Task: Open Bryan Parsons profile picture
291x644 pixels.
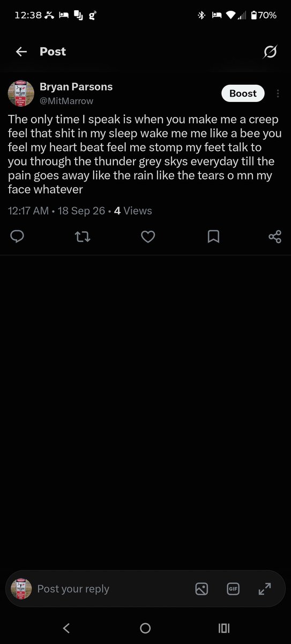Action: click(21, 93)
